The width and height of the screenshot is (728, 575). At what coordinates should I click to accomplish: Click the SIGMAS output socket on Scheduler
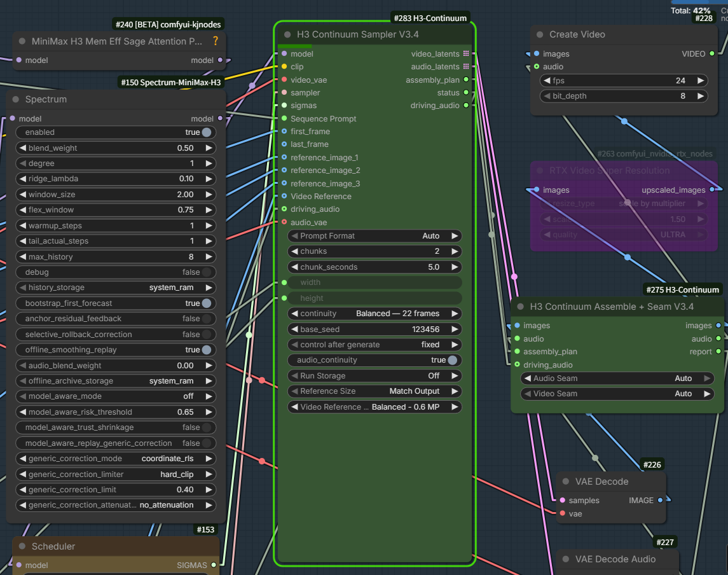click(214, 565)
